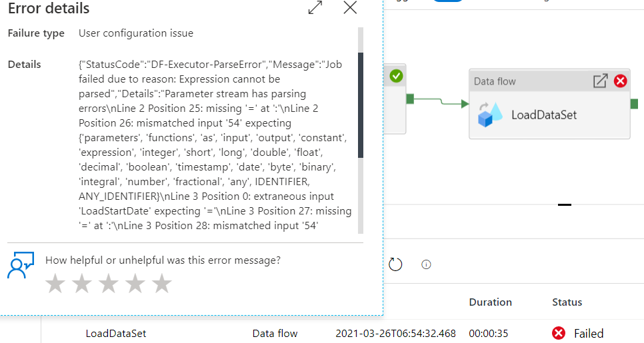The height and width of the screenshot is (343, 644).
Task: Rate error message three stars
Action: pos(109,284)
